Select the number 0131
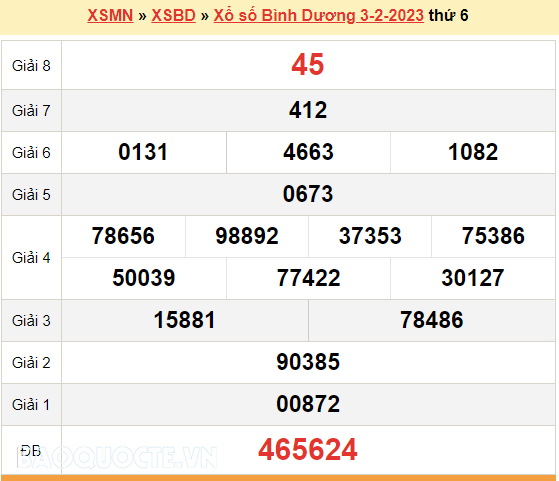 click(x=143, y=152)
